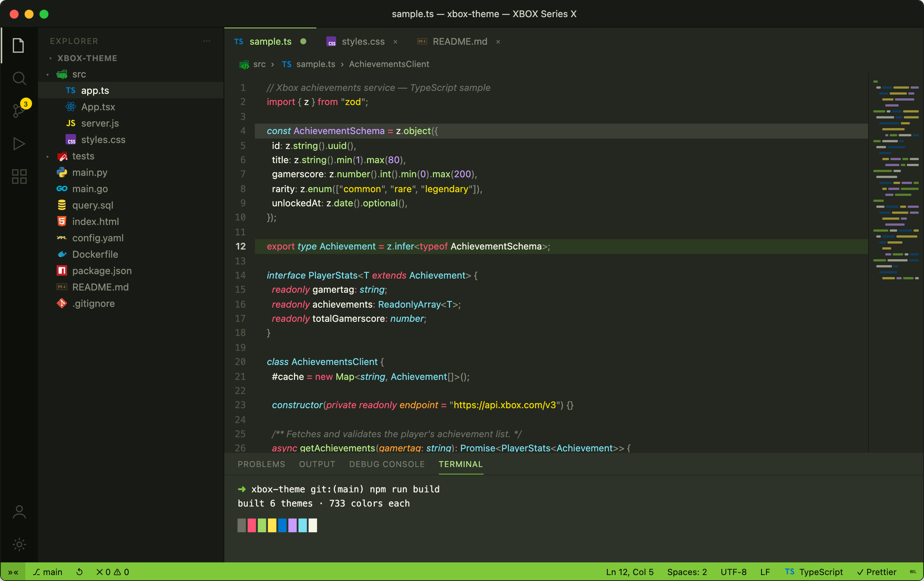924x581 pixels.
Task: Open the Search view in activity bar
Action: pos(18,78)
